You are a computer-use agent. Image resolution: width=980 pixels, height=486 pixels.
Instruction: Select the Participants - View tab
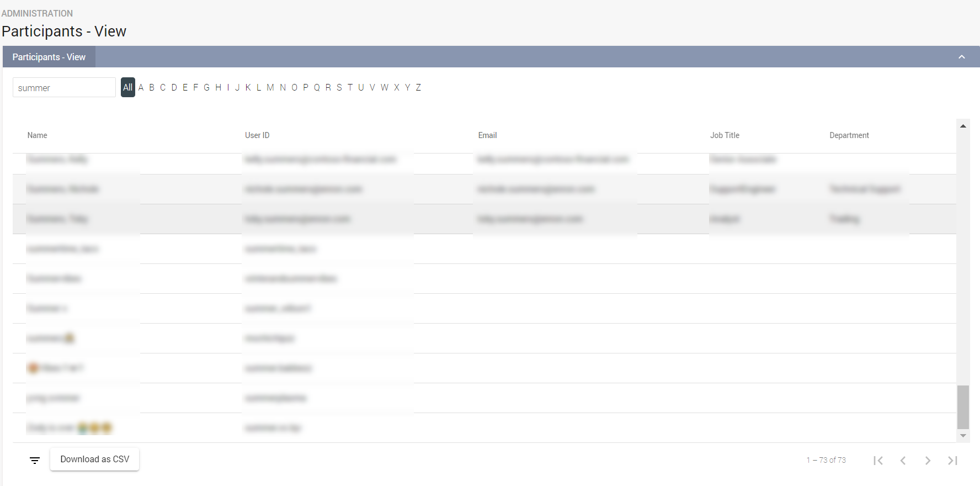pyautogui.click(x=49, y=57)
